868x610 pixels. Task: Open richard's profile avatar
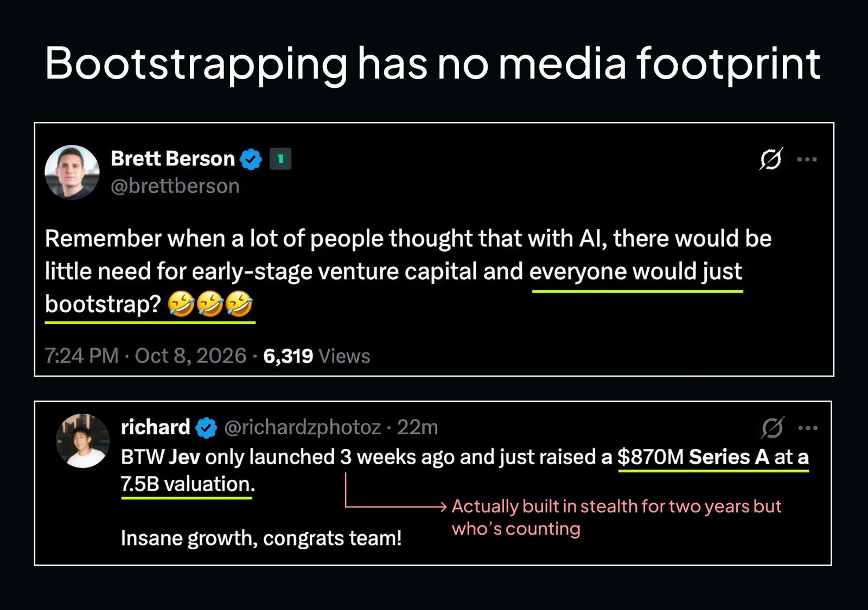pos(83,441)
